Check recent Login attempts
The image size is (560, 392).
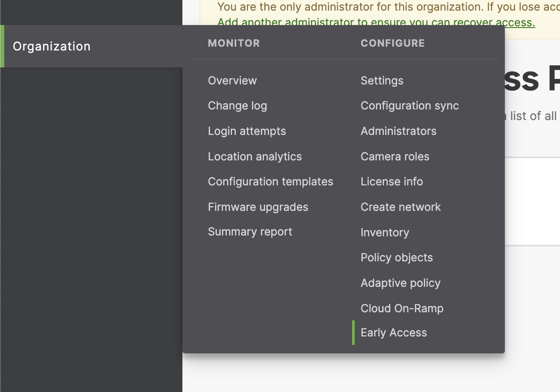point(247,131)
